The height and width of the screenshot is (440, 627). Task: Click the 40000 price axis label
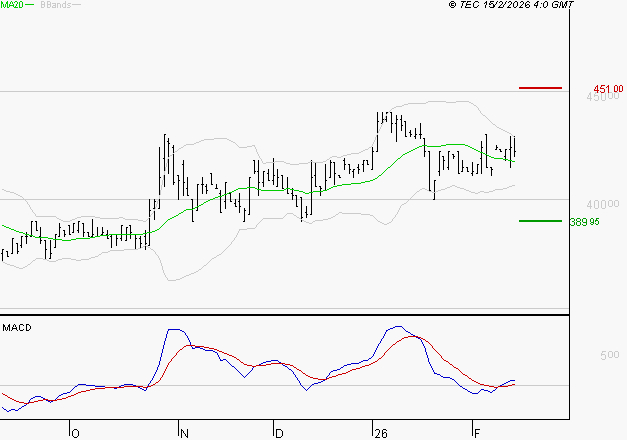pos(604,203)
